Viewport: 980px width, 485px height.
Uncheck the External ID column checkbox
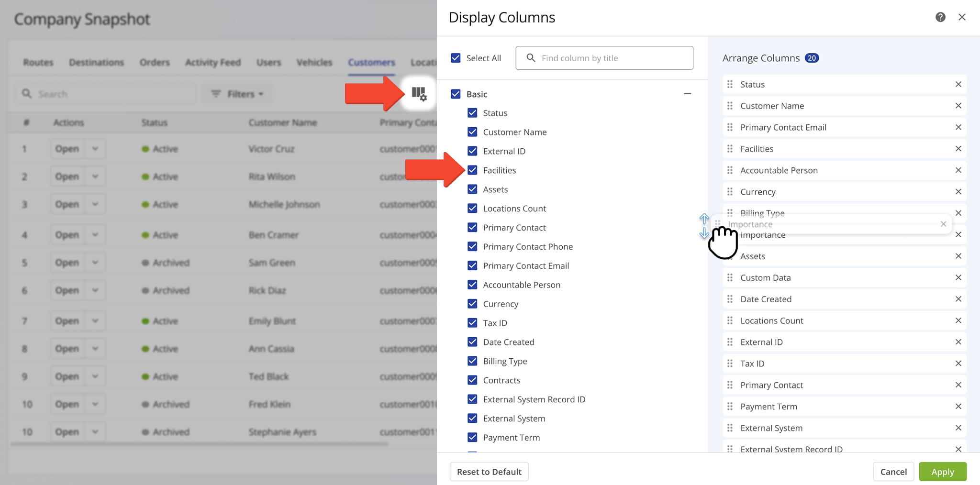[472, 151]
